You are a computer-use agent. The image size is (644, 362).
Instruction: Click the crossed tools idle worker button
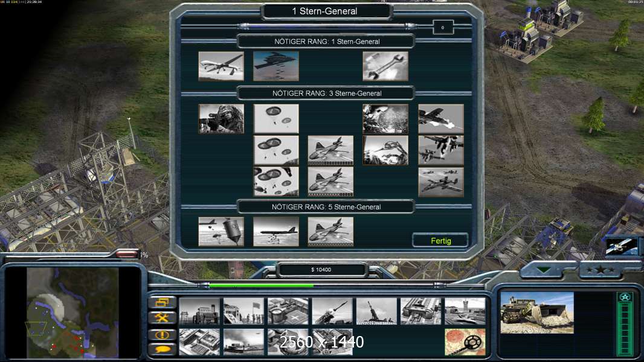[163, 318]
